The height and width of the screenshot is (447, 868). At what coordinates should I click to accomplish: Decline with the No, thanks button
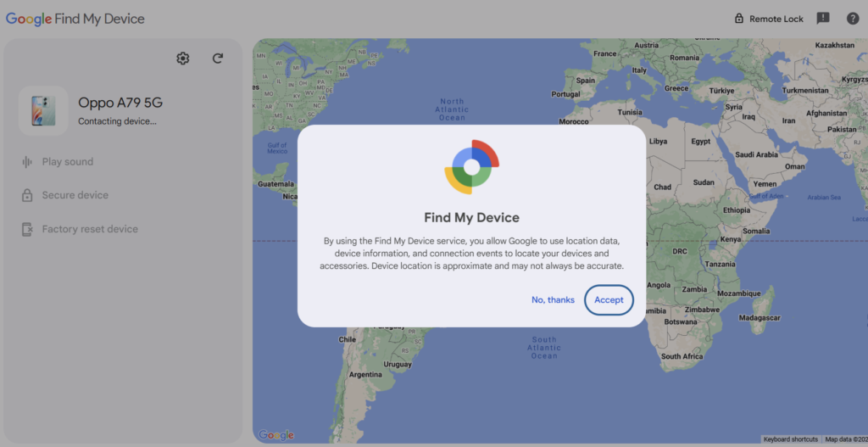tap(553, 299)
